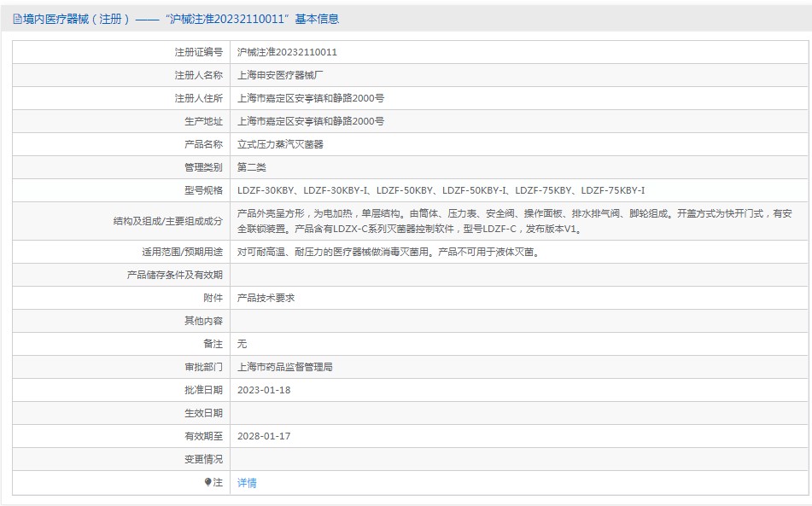Click the 生产地址 label
812x506 pixels.
point(203,121)
